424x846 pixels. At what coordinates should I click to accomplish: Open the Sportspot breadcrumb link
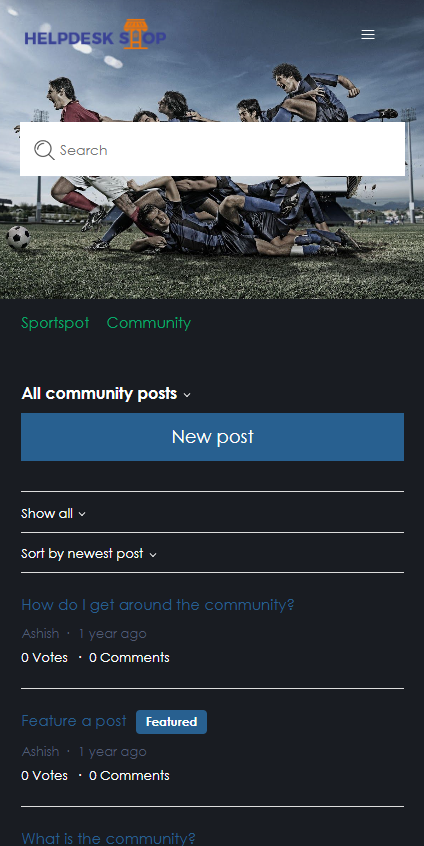[x=55, y=323]
